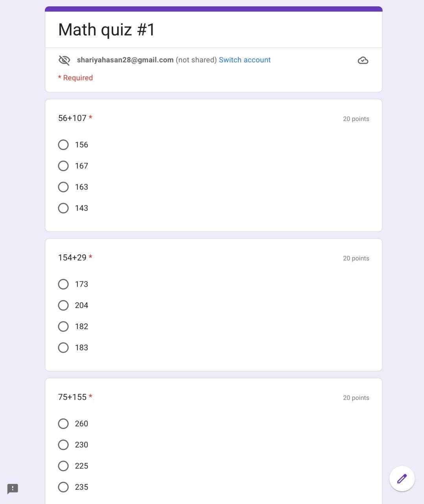Click the 56+107 question text
The image size is (424, 504).
pos(72,118)
